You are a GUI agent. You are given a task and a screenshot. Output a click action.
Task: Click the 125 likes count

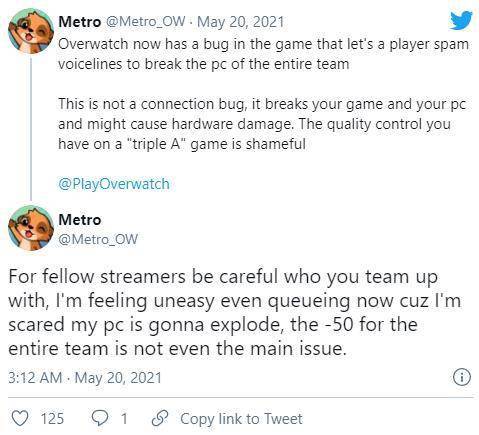(x=52, y=418)
